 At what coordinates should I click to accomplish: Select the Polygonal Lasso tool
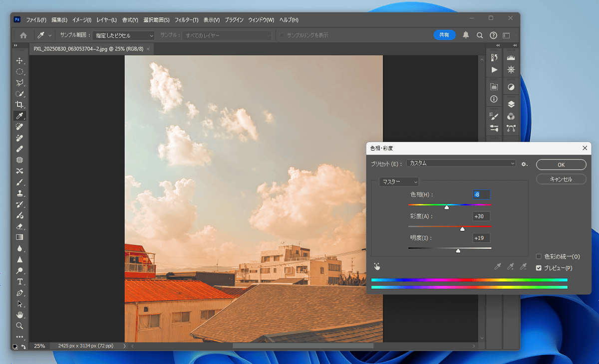pyautogui.click(x=20, y=82)
